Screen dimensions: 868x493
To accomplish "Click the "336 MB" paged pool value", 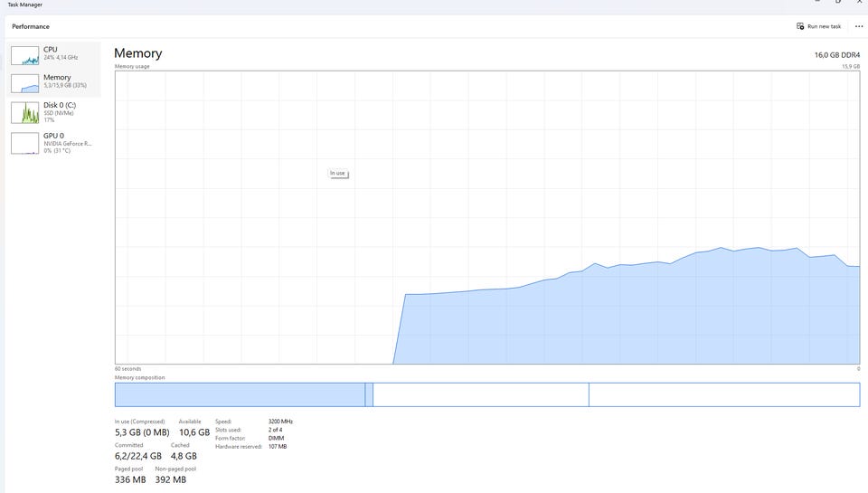I will pos(130,479).
